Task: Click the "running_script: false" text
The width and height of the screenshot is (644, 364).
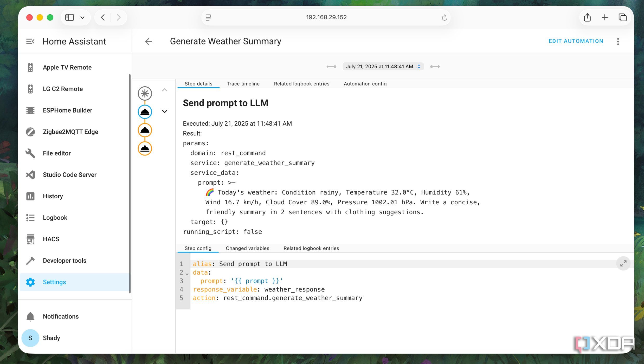Action: pos(222,232)
